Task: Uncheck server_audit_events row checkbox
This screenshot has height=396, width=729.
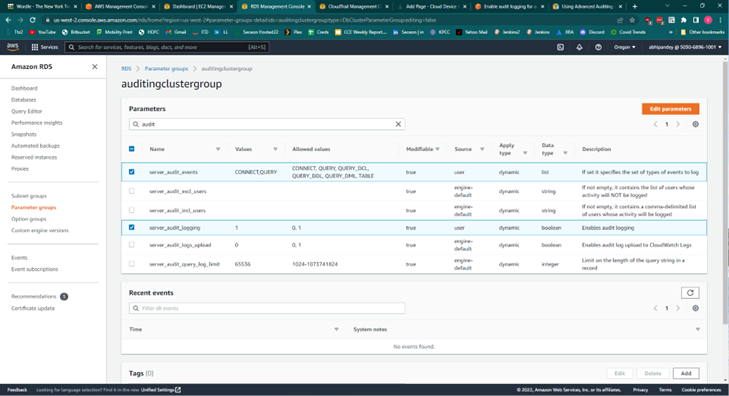Action: pos(132,172)
